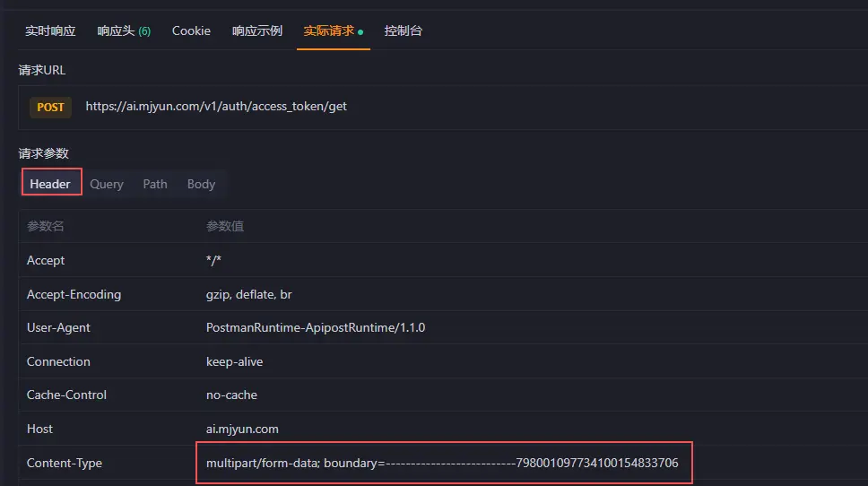Image resolution: width=868 pixels, height=486 pixels.
Task: Click the 参数值 column header
Action: (x=225, y=226)
